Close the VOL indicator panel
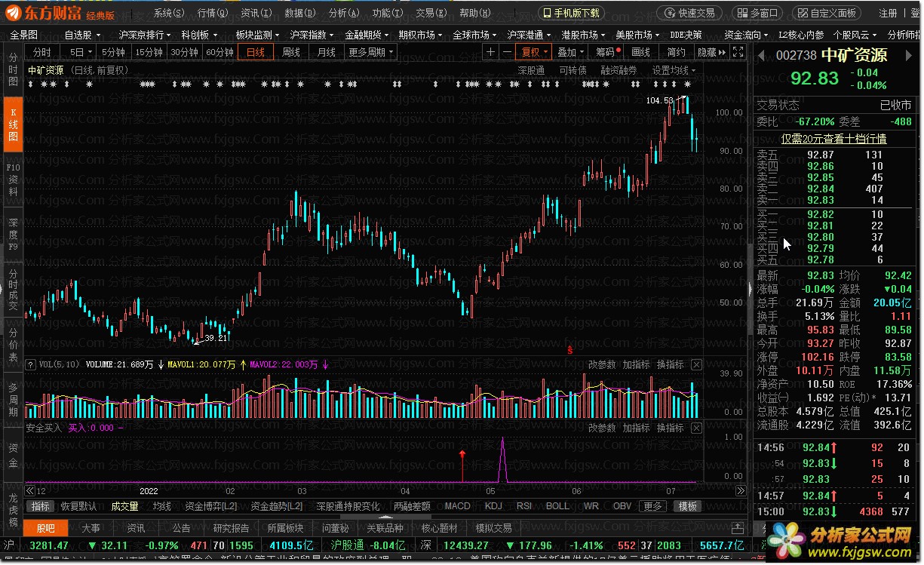The height and width of the screenshot is (565, 924). pyautogui.click(x=696, y=365)
